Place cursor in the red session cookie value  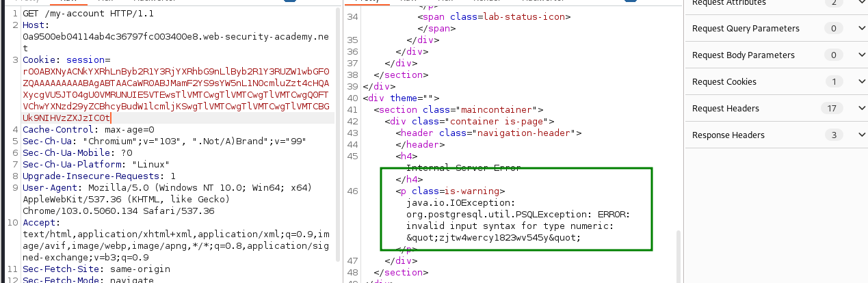[176, 94]
